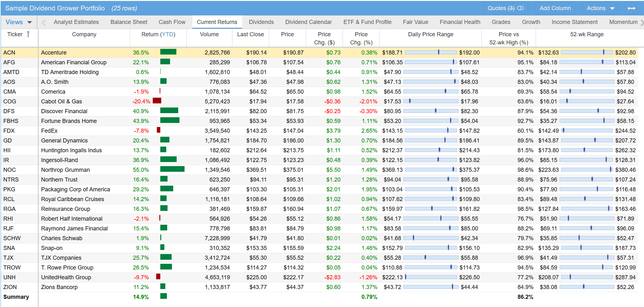The width and height of the screenshot is (644, 307).
Task: Open the Grades tab
Action: [x=501, y=22]
